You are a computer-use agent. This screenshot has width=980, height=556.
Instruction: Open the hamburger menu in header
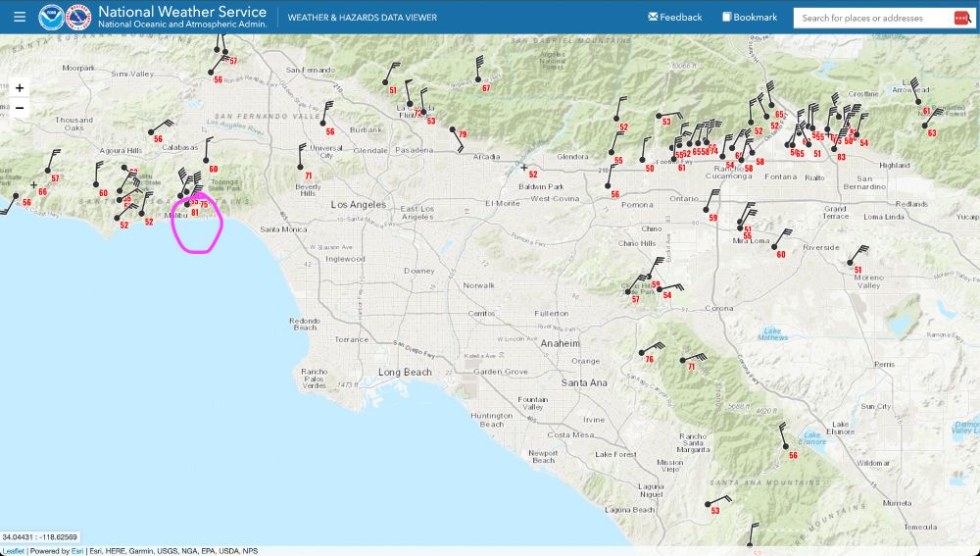pos(20,17)
